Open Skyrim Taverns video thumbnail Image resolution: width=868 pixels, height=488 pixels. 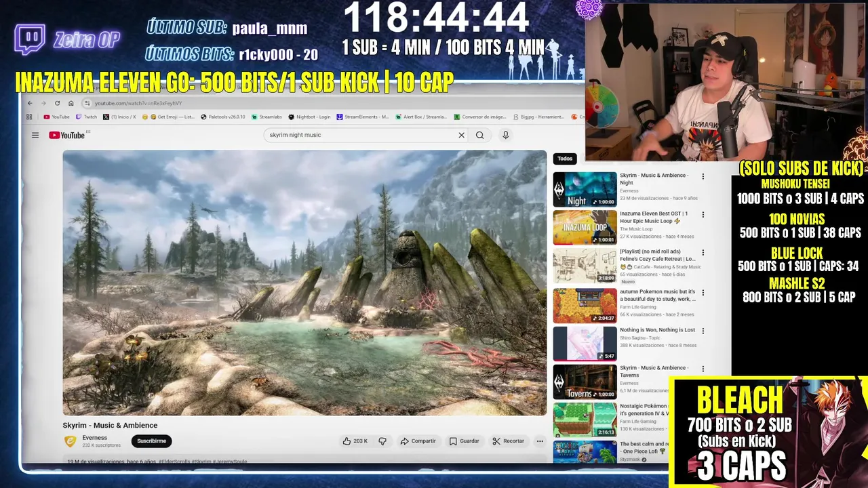click(x=585, y=382)
